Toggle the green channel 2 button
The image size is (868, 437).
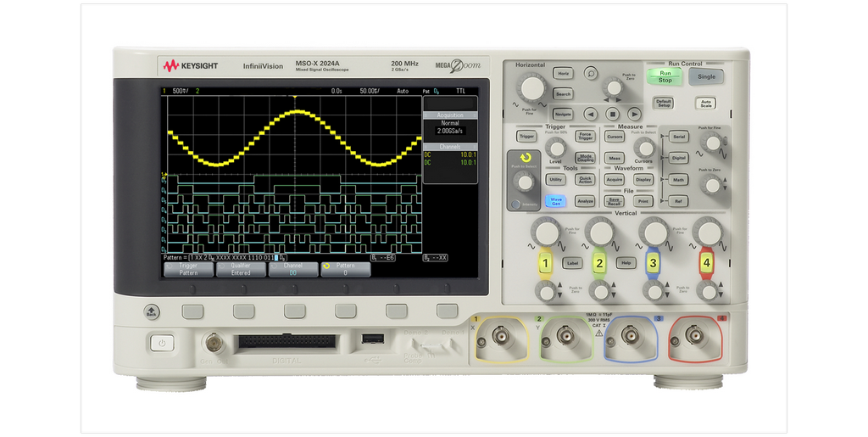click(599, 264)
